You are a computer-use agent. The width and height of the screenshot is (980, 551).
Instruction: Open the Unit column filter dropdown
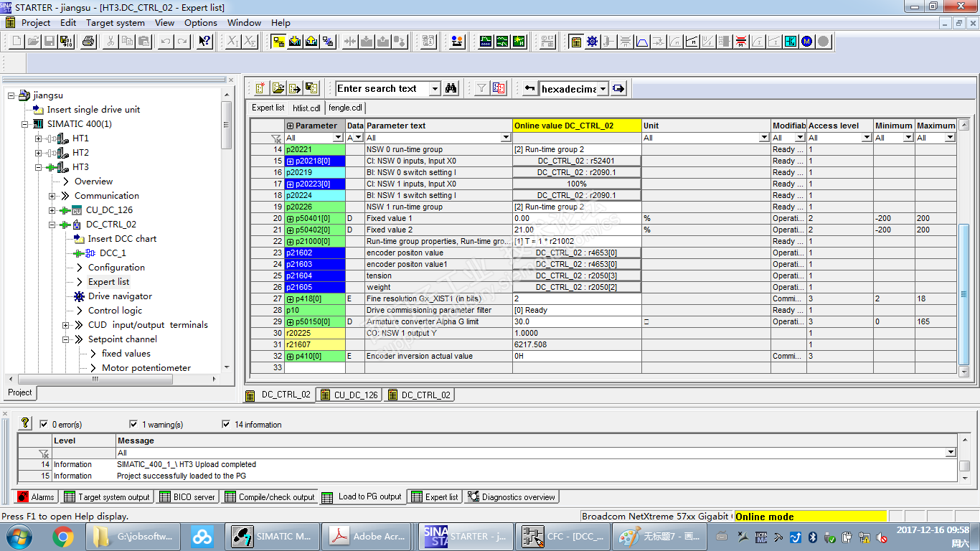764,138
